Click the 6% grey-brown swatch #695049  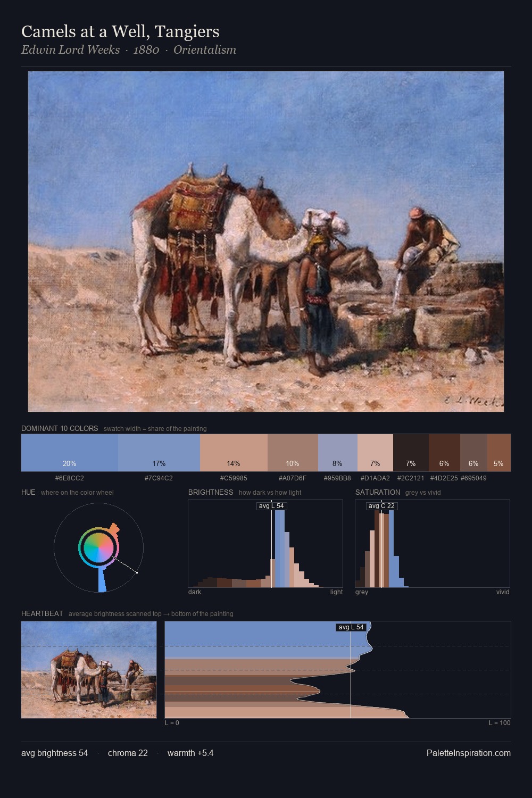473,453
